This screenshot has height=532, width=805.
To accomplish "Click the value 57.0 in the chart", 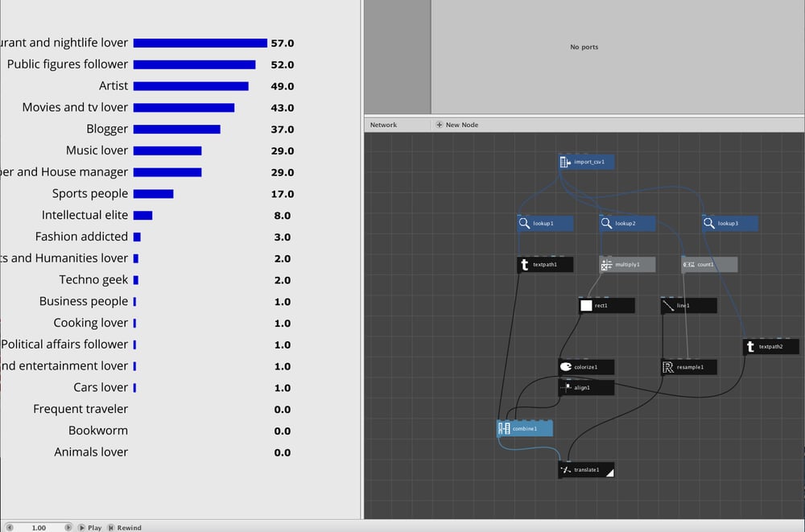I will tap(283, 43).
